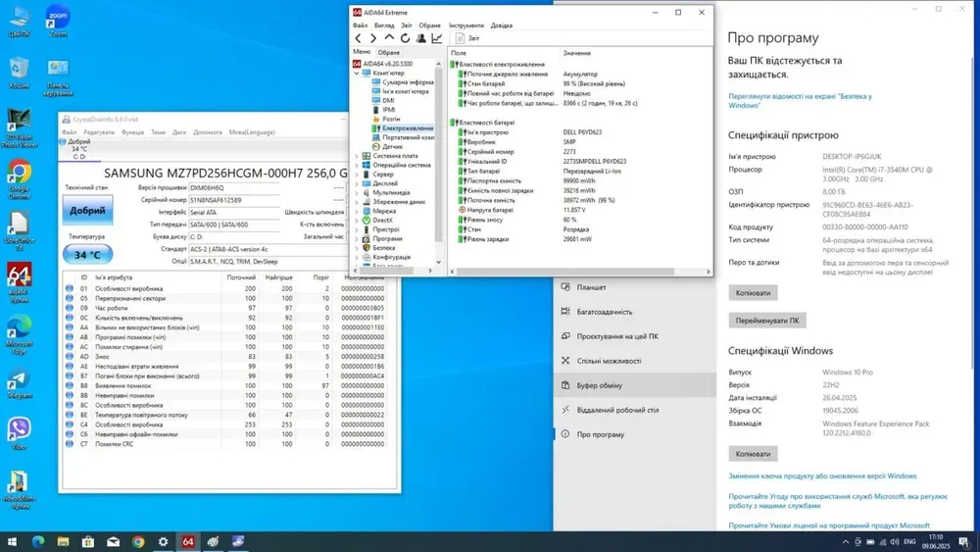Open the AIDA64 graph chart icon
Image resolution: width=980 pixels, height=552 pixels.
click(437, 38)
